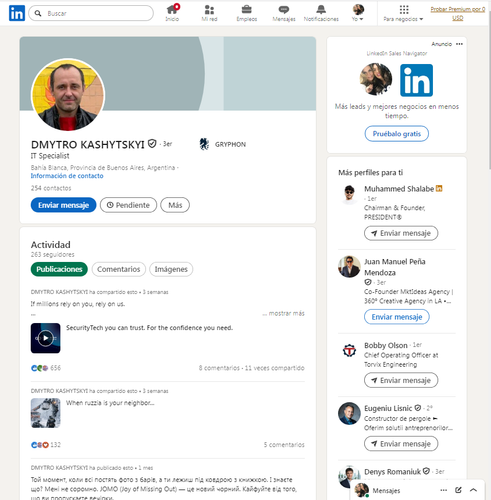Click Probar Premium por 0 USD link
491x500 pixels.
[x=458, y=14]
